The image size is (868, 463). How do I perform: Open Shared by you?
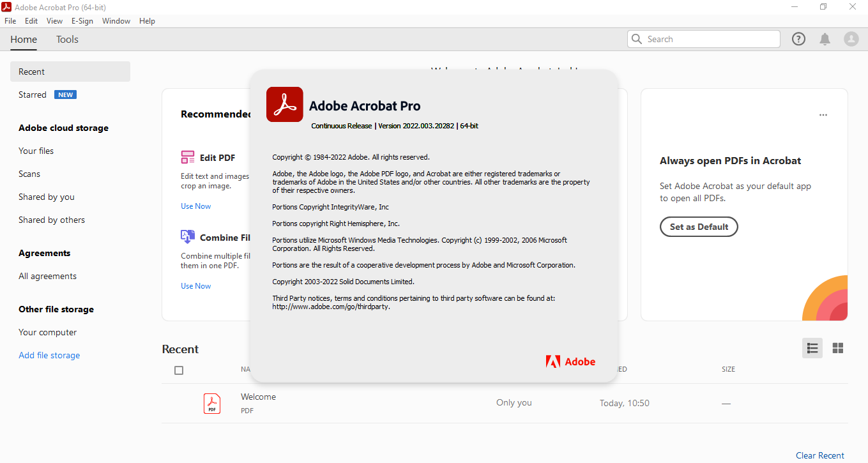tap(47, 197)
